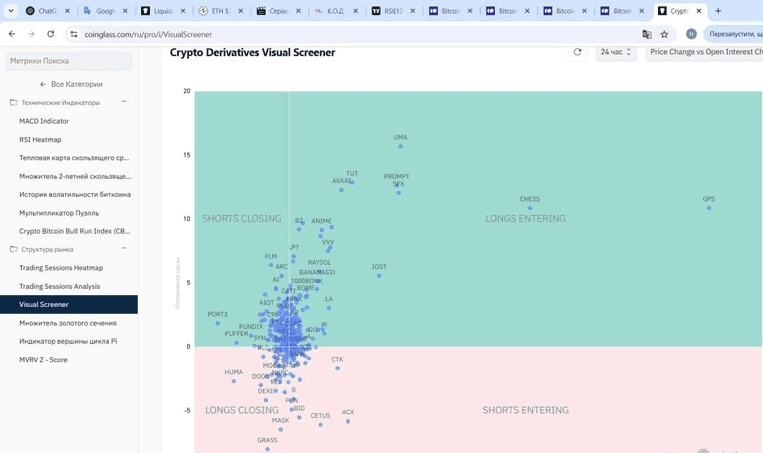Screen dimensions: 763x453
Task: Click the Метрики Поиска search field
Action: (68, 61)
